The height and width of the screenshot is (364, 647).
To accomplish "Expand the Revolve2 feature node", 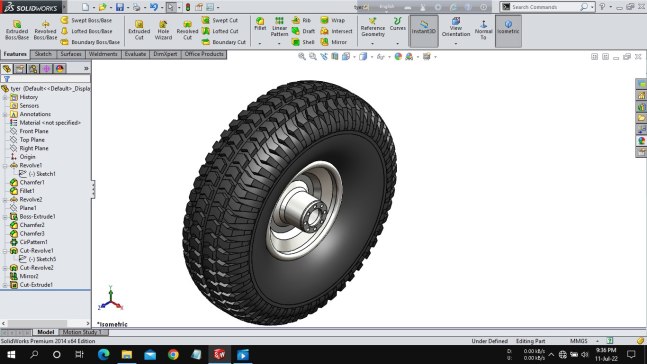I will [5, 200].
